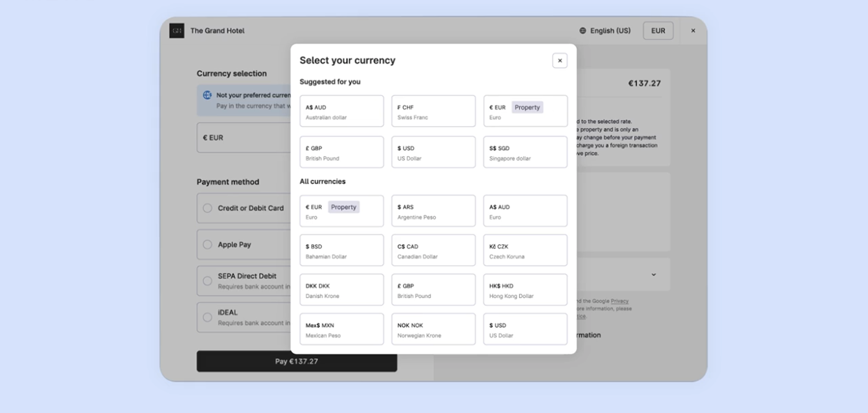Click The Grand Hotel logo icon

coord(177,31)
